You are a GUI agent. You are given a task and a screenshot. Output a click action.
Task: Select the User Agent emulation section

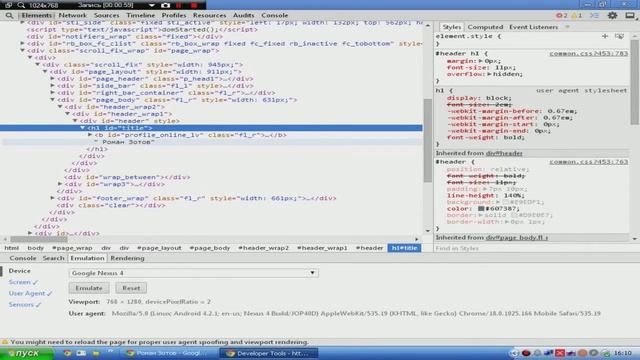click(30, 293)
